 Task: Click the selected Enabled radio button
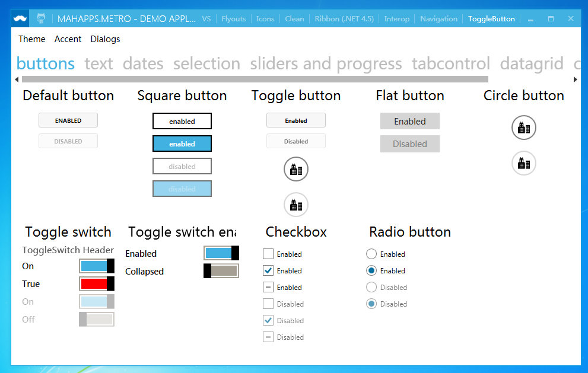(371, 270)
